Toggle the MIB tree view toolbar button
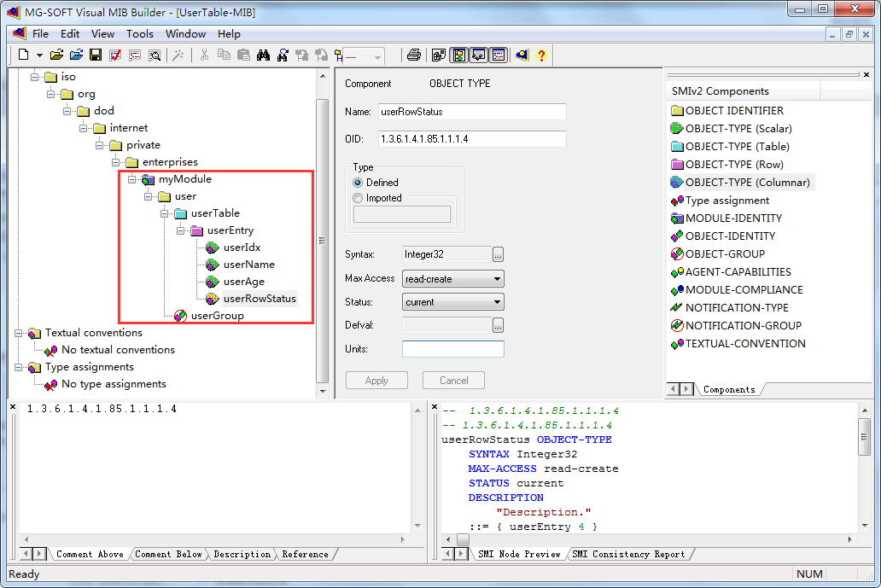881x588 pixels. (459, 54)
